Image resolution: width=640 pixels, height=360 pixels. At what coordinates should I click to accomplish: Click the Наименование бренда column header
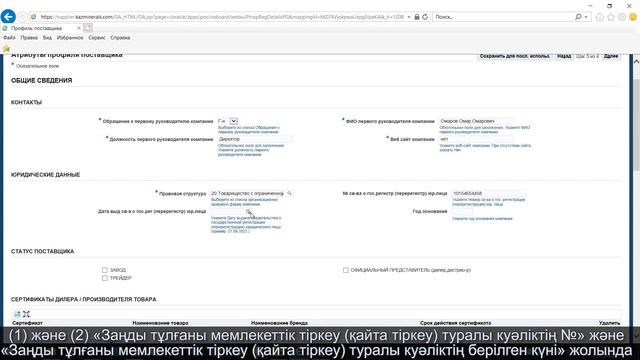pyautogui.click(x=279, y=323)
